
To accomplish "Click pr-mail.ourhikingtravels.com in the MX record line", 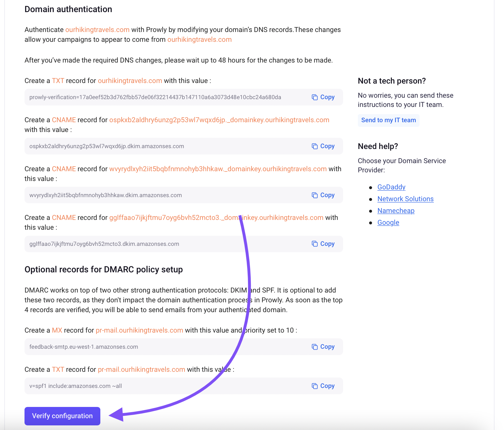I will pos(139,330).
